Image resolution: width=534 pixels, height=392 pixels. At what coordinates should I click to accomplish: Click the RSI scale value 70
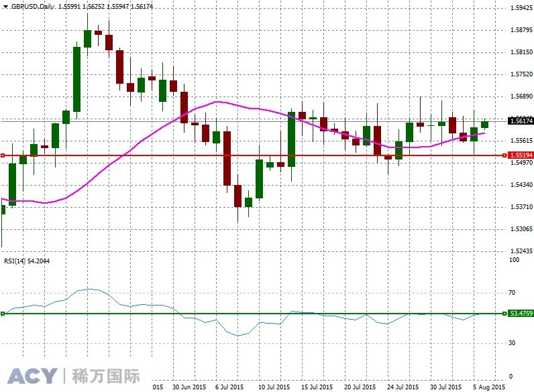click(512, 293)
